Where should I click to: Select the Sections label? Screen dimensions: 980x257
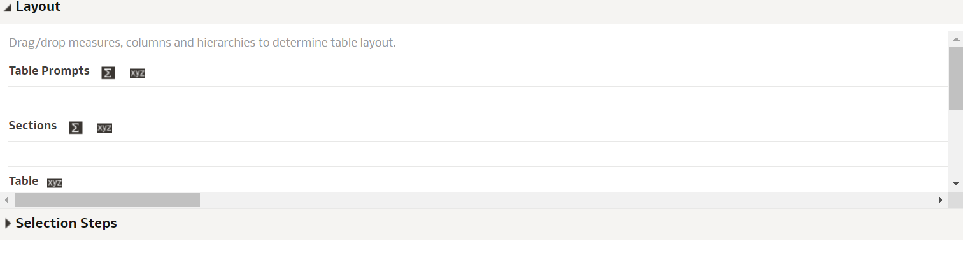[x=32, y=126]
